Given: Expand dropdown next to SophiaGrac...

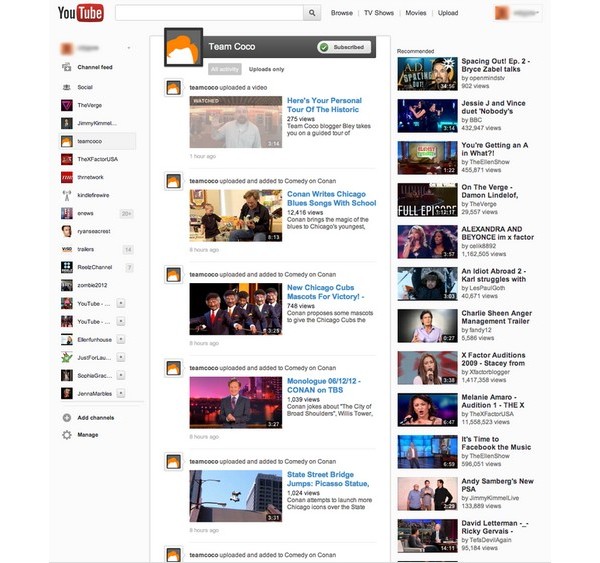Looking at the screenshot, I should 121,375.
